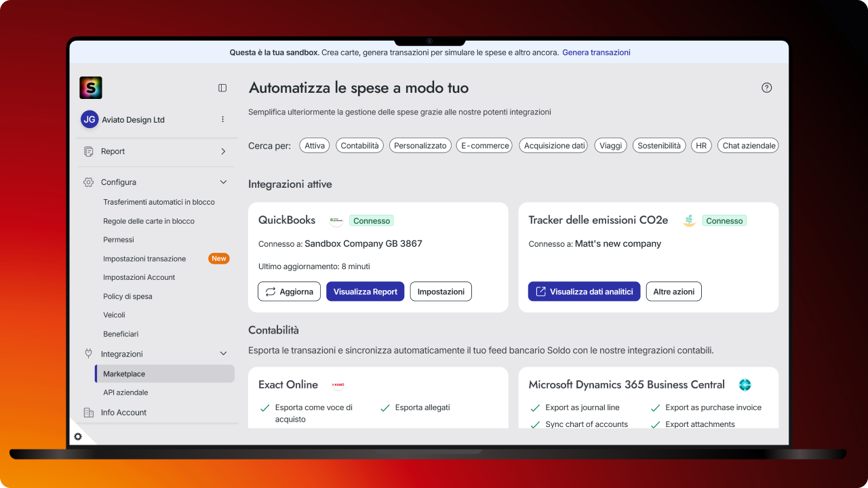Click Sync chart of accounts text
Viewport: 868px width, 488px height.
click(587, 424)
